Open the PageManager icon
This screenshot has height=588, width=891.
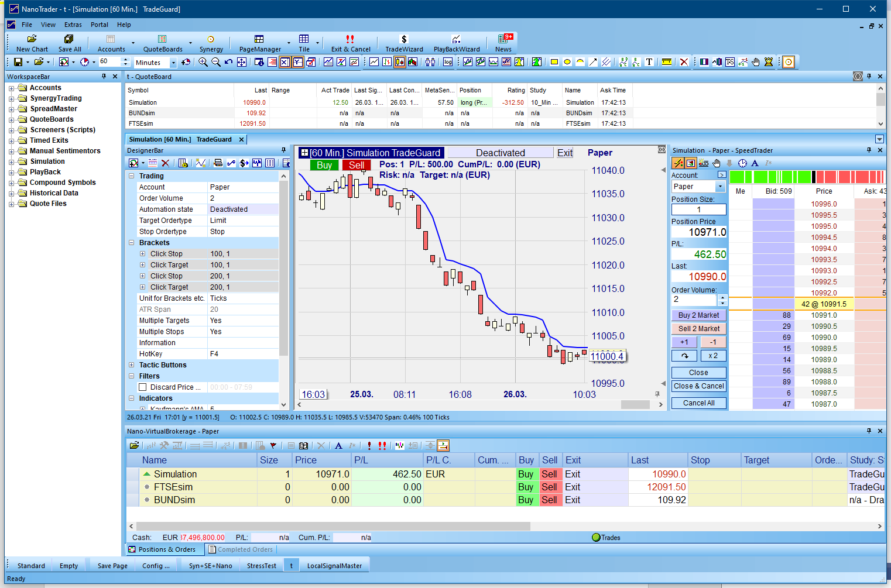259,40
